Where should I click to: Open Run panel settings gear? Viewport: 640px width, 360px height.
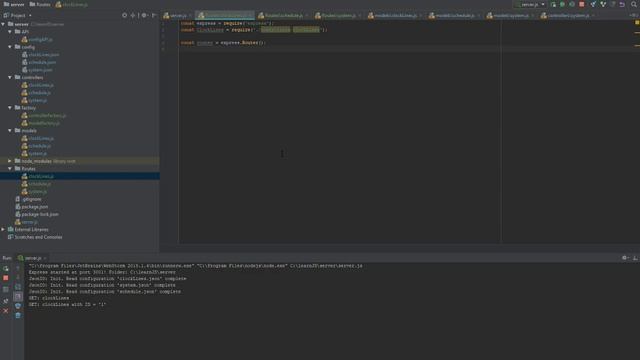(x=624, y=258)
